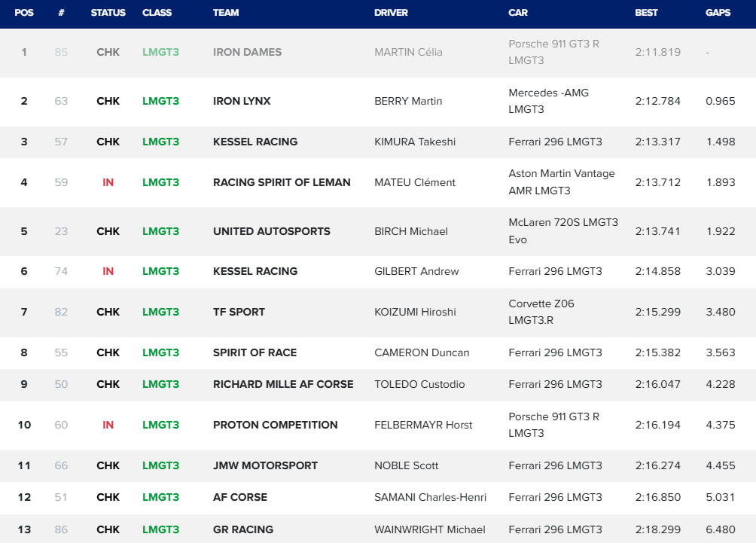
Task: Click driver NOBLE Scott
Action: pyautogui.click(x=407, y=465)
